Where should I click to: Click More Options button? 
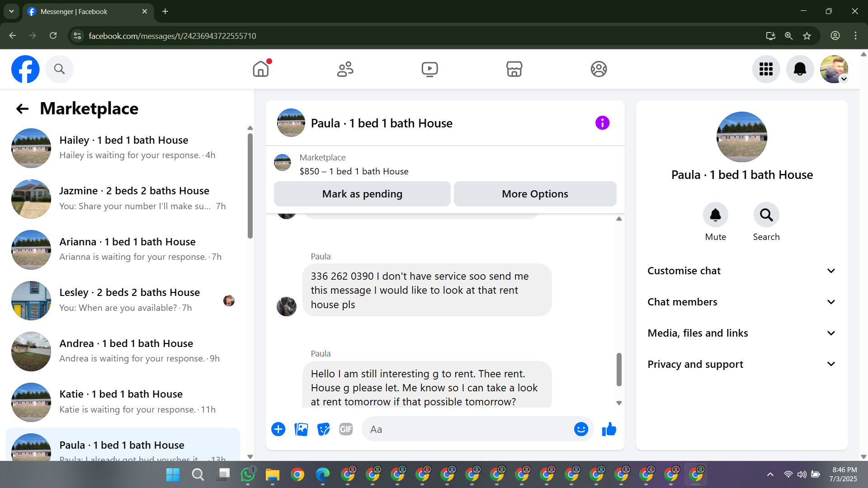[x=535, y=194]
